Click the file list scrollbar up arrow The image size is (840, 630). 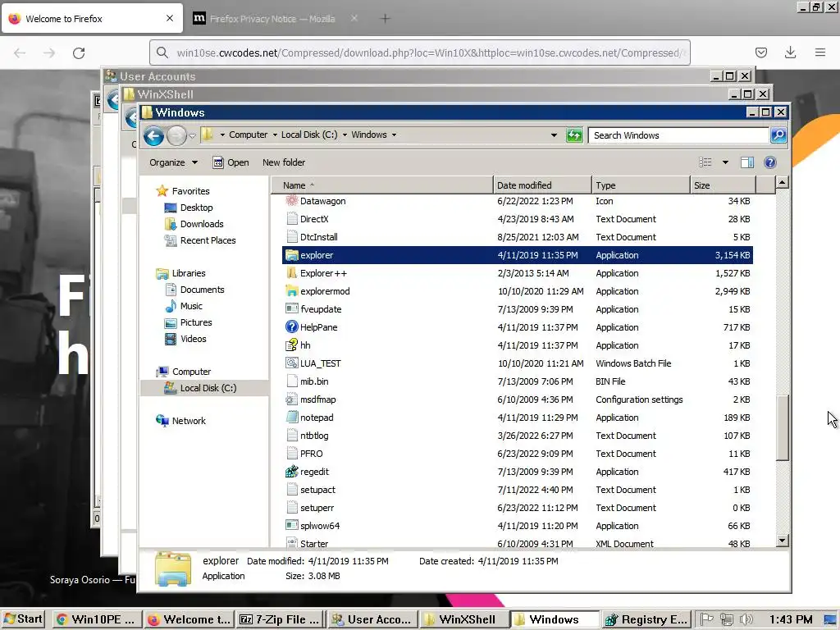click(x=782, y=183)
